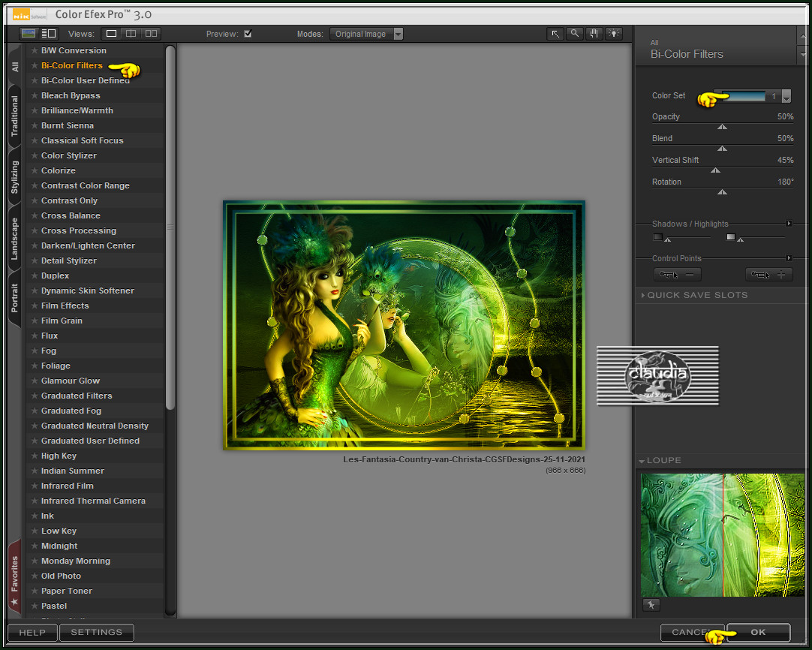Select the Monday Morning filter

pyautogui.click(x=76, y=561)
